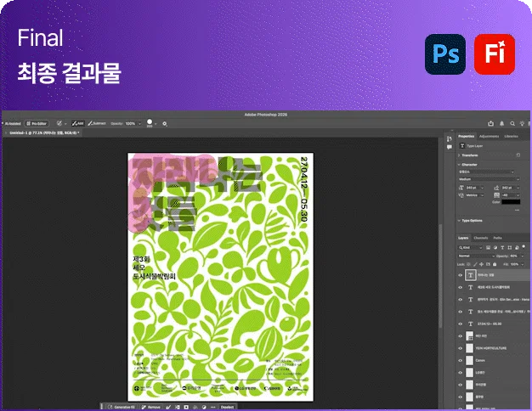Open the Kind layer filter dropdown
This screenshot has width=532, height=411.
pyautogui.click(x=470, y=248)
